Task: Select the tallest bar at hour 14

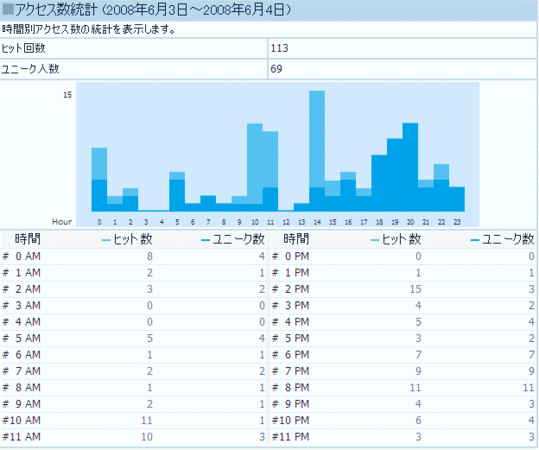Action: [317, 151]
